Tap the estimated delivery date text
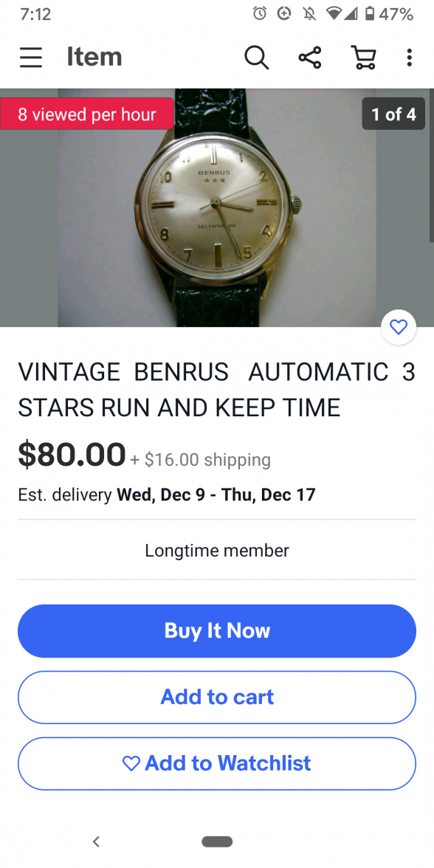 click(167, 495)
